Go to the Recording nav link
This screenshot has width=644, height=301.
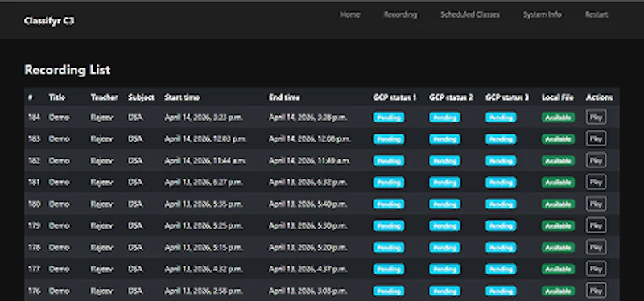[400, 14]
